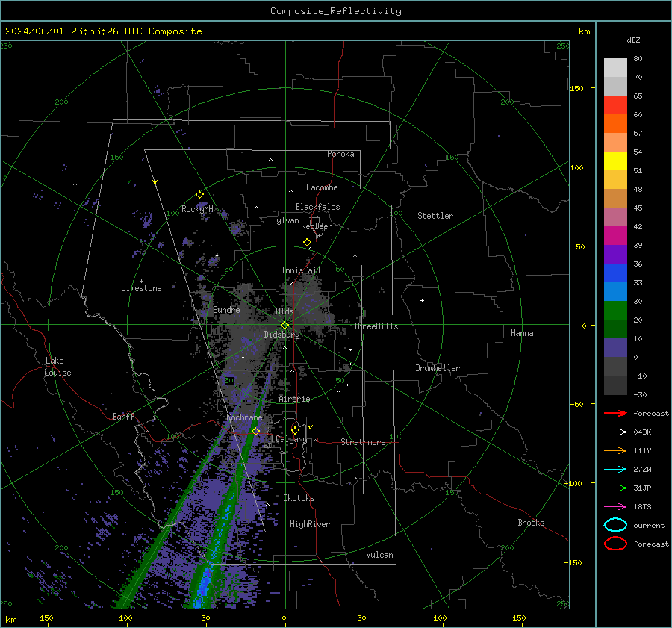Screen dimensions: 672x628
Task: Click the red 65-60 dBZ color band
Action: (x=615, y=105)
